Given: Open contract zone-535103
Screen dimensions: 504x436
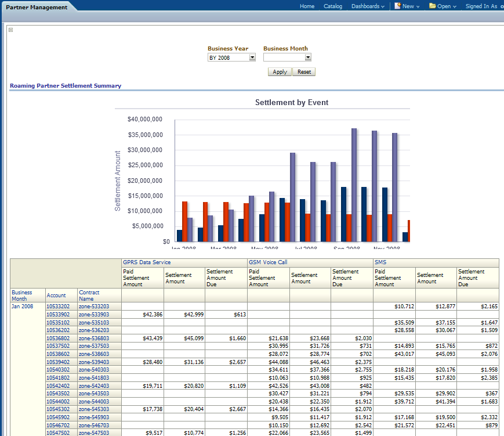Looking at the screenshot, I should click(94, 322).
